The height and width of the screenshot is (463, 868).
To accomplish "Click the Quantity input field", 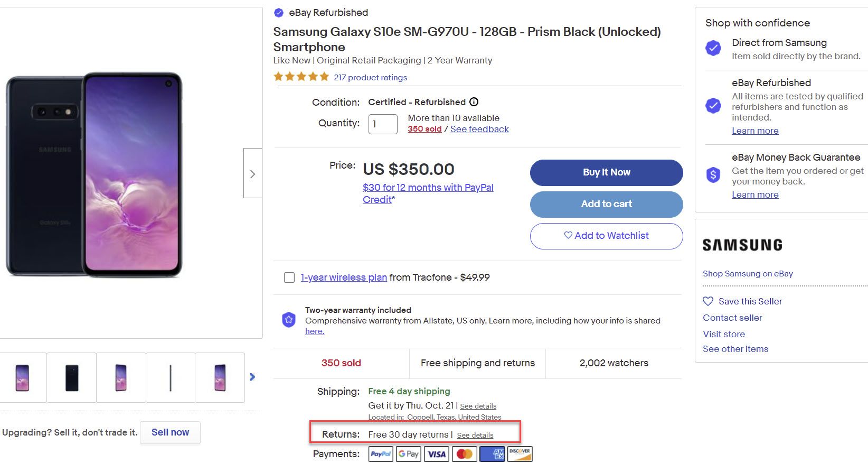I will pyautogui.click(x=382, y=124).
